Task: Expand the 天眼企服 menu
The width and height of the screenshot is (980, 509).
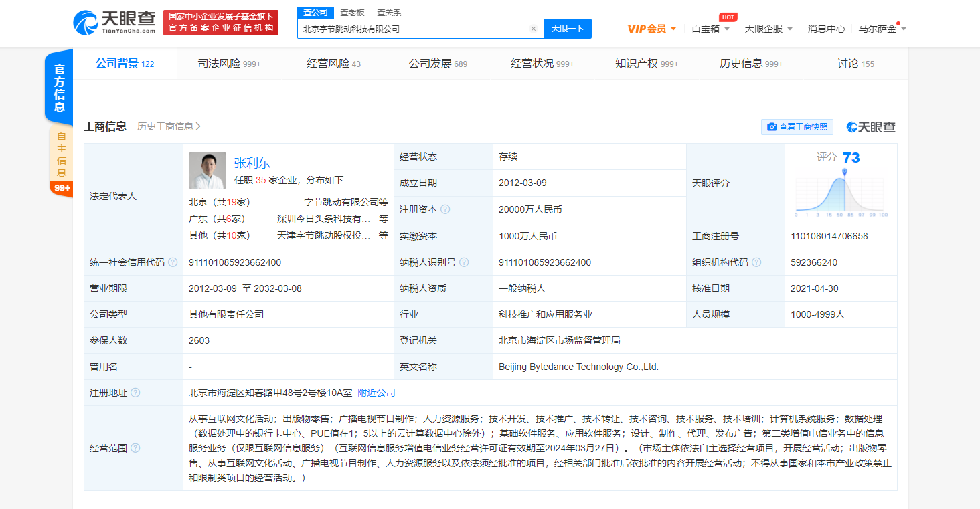Action: (x=768, y=29)
